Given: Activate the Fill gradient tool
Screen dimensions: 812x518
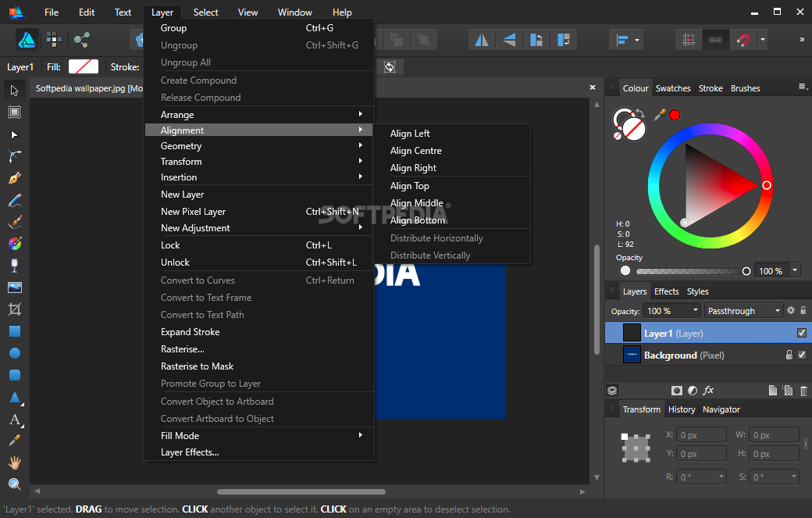Looking at the screenshot, I should (x=15, y=244).
